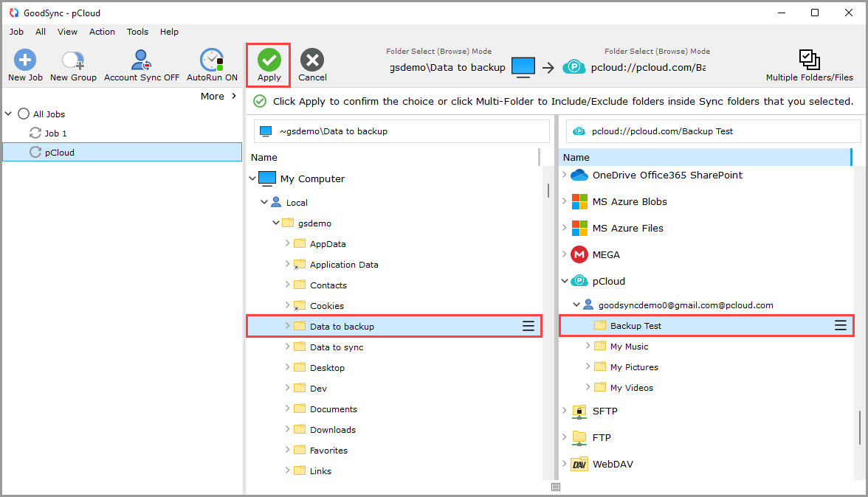Expand the Data to backup folder
The width and height of the screenshot is (868, 497).
coord(287,326)
